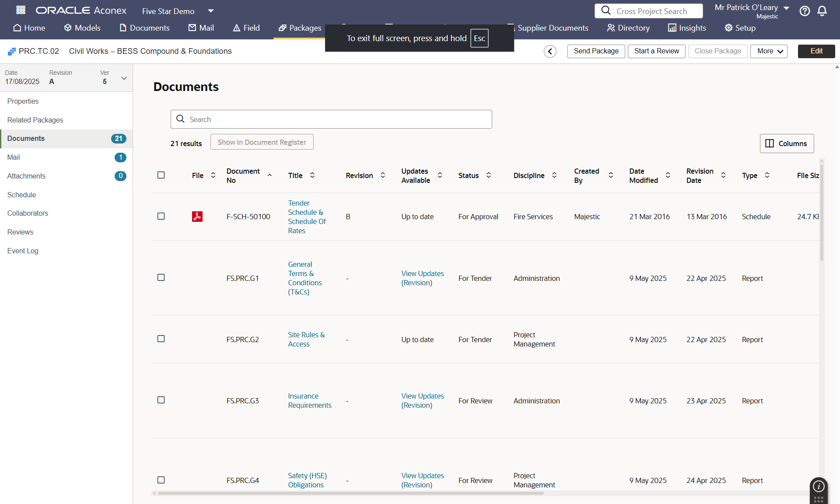Click the app launcher grid icon
Screen dimensions: 840x504
click(21, 10)
